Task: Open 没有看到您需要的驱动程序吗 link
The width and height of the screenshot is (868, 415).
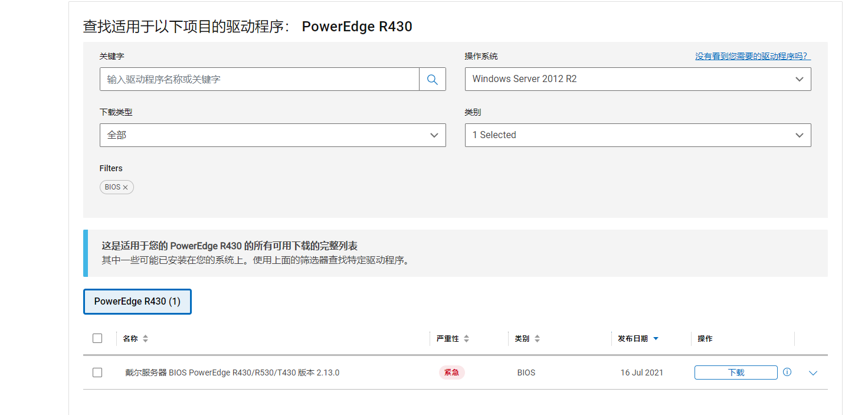Action: pos(753,57)
